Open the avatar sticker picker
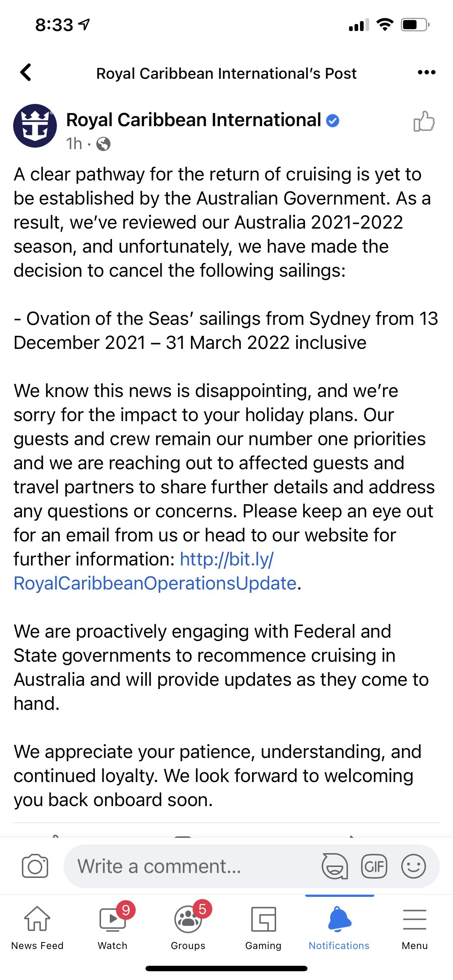 click(335, 866)
